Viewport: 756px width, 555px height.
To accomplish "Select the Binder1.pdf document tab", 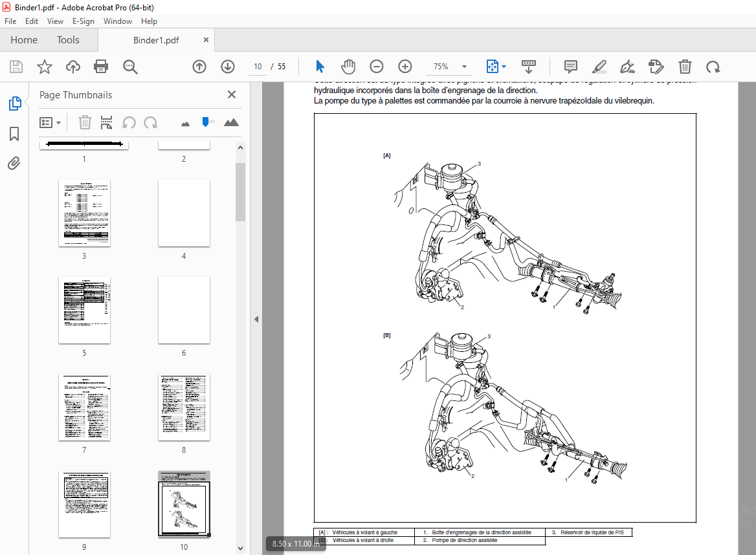I will coord(156,40).
